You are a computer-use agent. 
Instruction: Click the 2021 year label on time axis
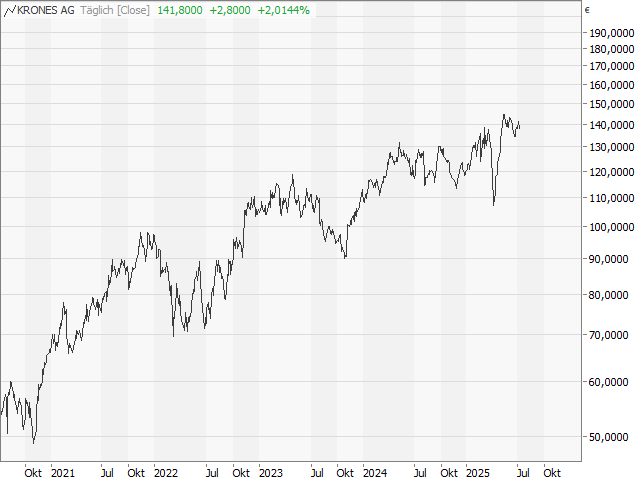tap(63, 473)
